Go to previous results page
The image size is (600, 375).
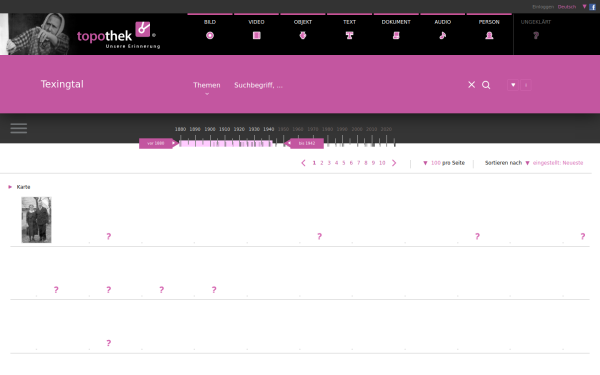pyautogui.click(x=303, y=163)
